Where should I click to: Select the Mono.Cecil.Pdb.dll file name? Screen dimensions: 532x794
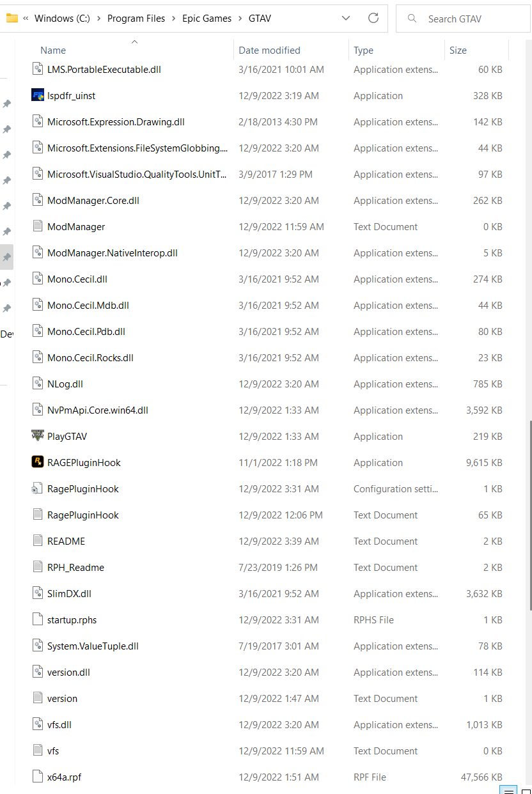[x=86, y=331]
